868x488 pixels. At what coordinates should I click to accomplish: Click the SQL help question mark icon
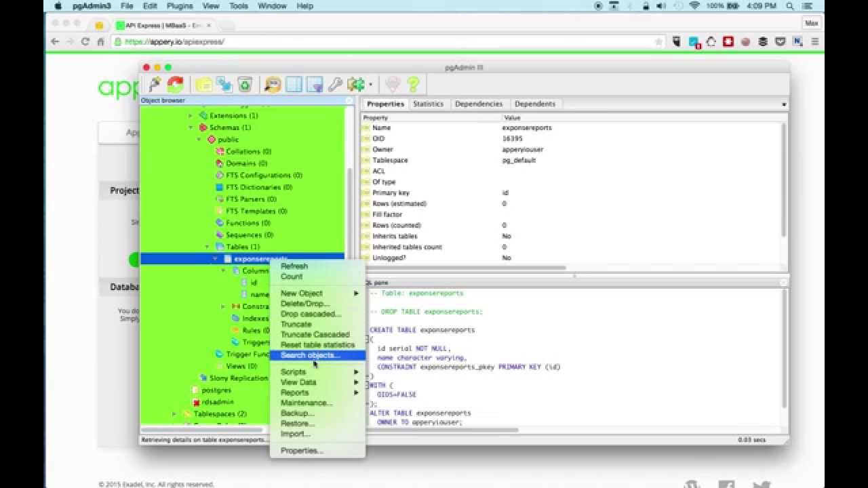[x=413, y=84]
